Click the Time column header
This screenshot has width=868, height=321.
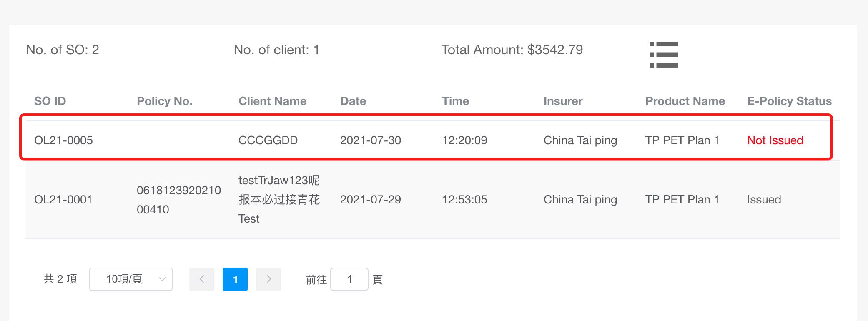pos(455,101)
